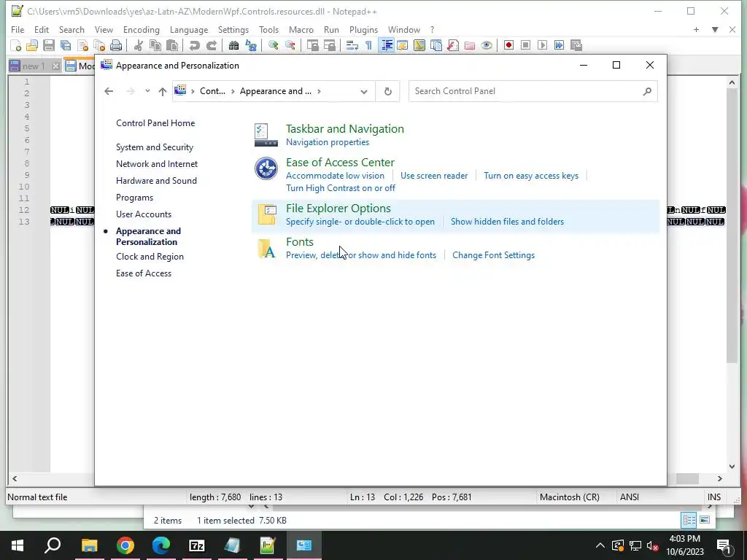Go back in Control Panel navigation

109,91
